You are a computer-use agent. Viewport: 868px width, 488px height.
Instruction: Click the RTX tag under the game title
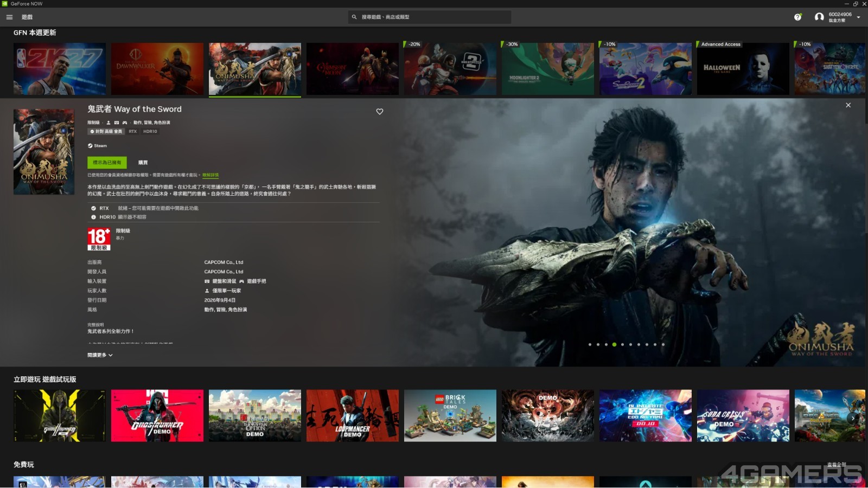(x=133, y=131)
